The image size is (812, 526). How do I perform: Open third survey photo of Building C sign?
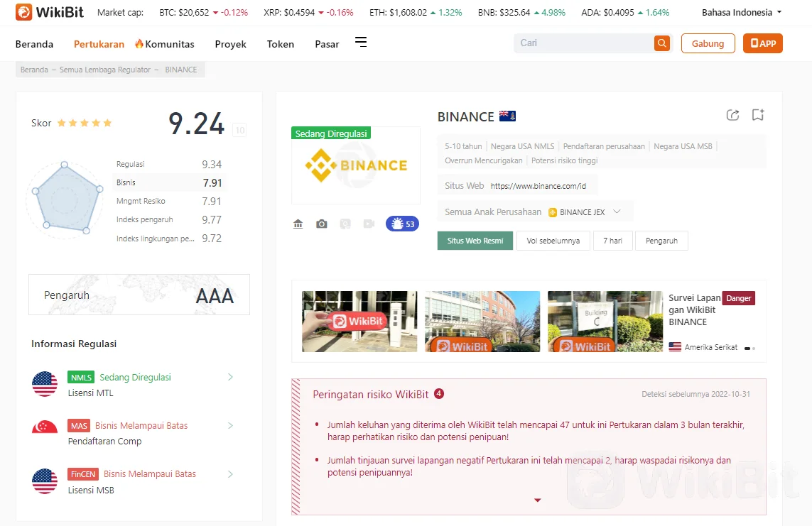605,321
